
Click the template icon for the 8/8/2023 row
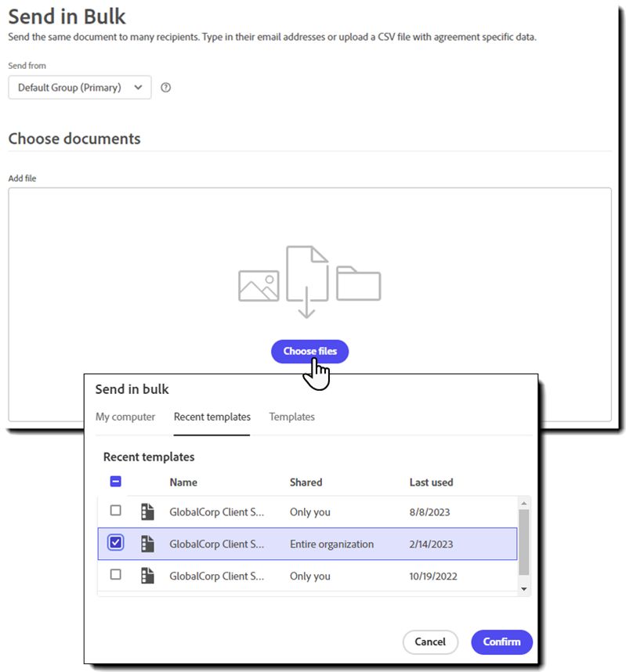(147, 511)
